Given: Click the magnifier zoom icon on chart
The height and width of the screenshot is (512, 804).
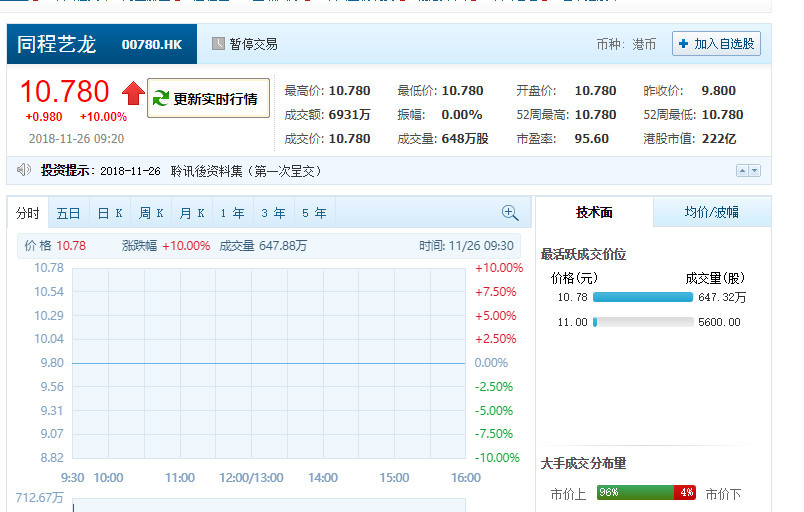Looking at the screenshot, I should [x=510, y=213].
